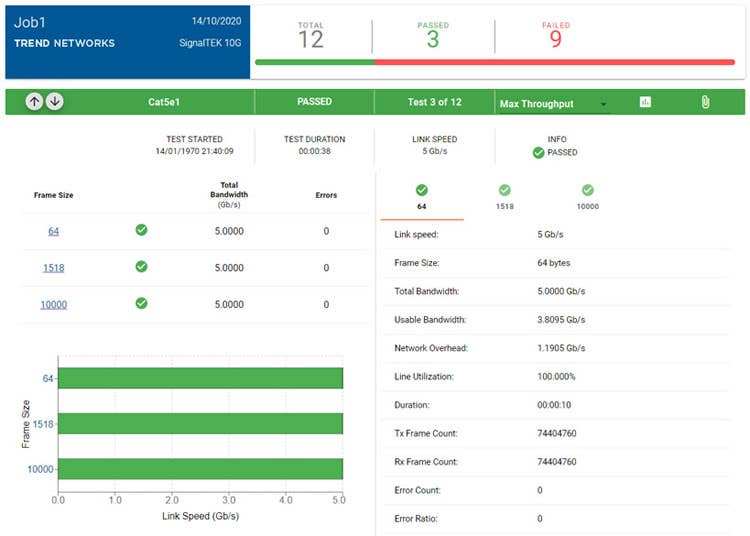Click Tx Frame Count value 74404760
The height and width of the screenshot is (536, 750).
(x=557, y=433)
